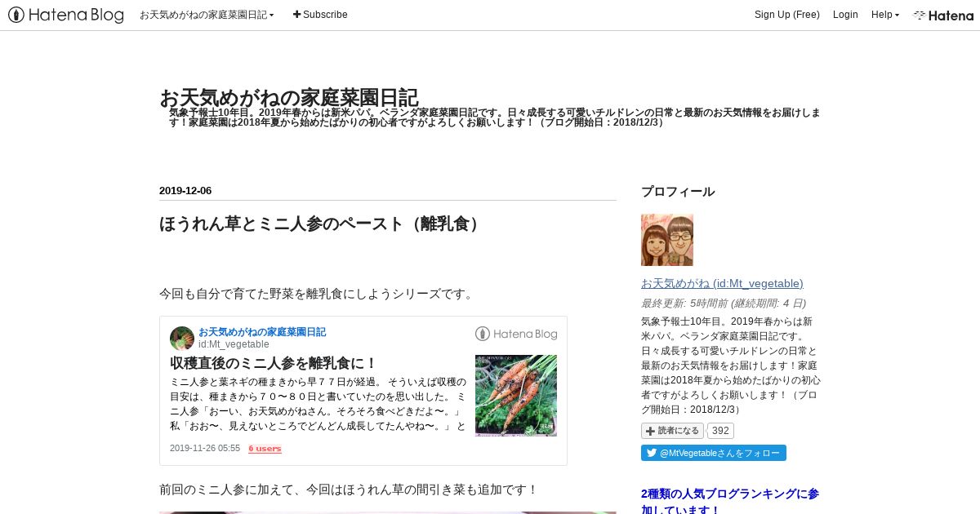The height and width of the screenshot is (514, 980).
Task: Click the embedded card id:Mt_vegetable text
Action: click(234, 344)
